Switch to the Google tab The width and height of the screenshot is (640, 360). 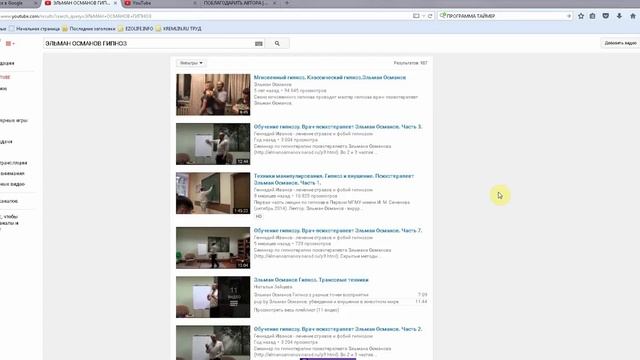click(18, 3)
